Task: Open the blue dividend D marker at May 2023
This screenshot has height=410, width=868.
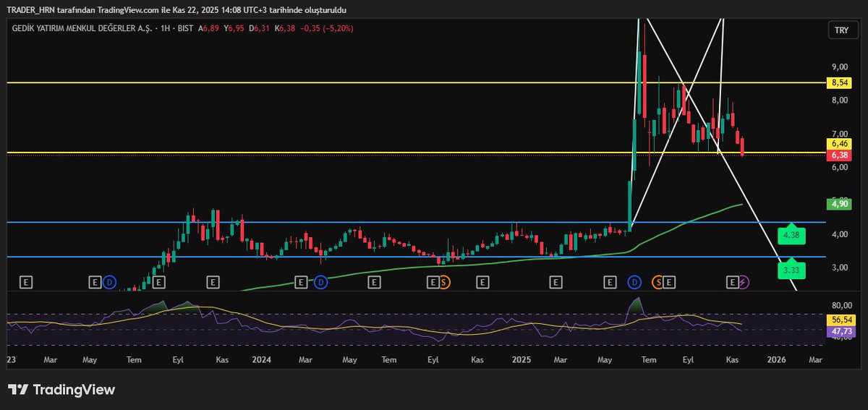Action: tap(109, 282)
